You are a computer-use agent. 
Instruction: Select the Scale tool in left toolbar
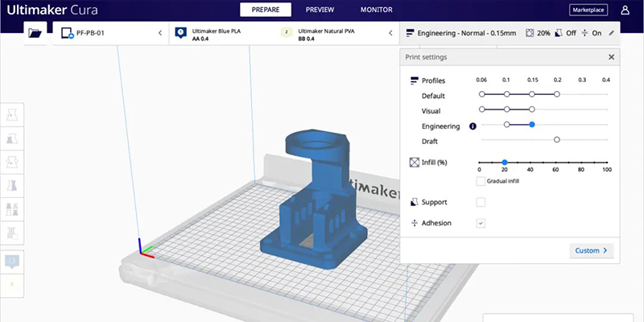[x=12, y=138]
